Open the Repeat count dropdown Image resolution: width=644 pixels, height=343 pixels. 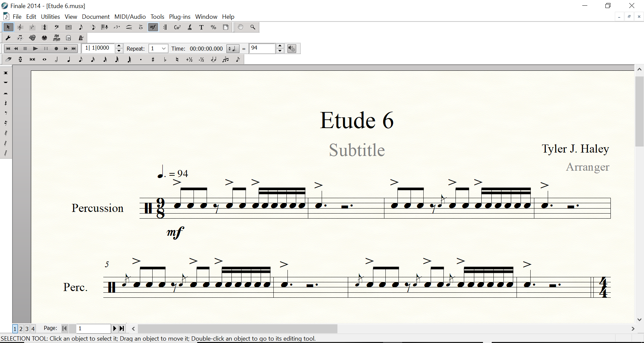pyautogui.click(x=163, y=48)
